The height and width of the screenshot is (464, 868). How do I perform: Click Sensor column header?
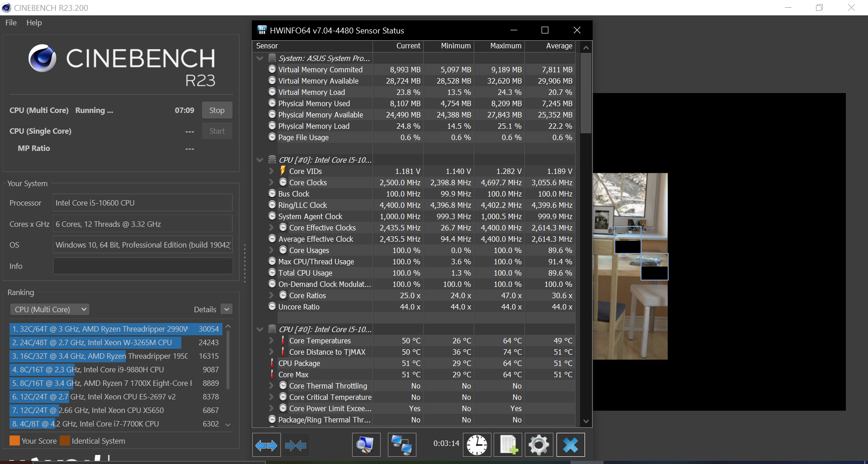click(x=312, y=46)
